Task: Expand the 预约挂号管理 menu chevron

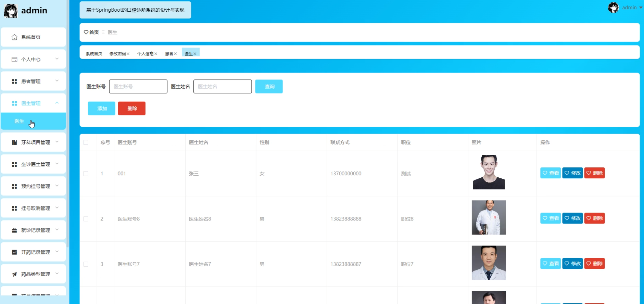Action: click(57, 186)
